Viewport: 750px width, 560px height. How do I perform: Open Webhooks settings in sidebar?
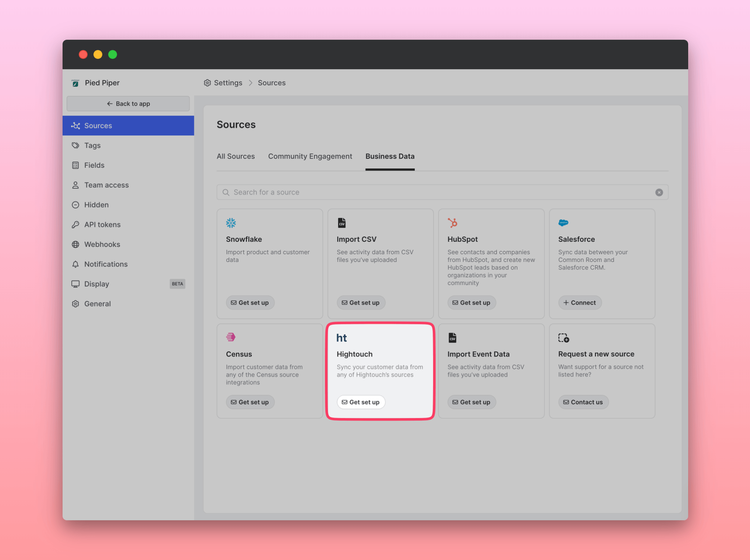tap(102, 244)
